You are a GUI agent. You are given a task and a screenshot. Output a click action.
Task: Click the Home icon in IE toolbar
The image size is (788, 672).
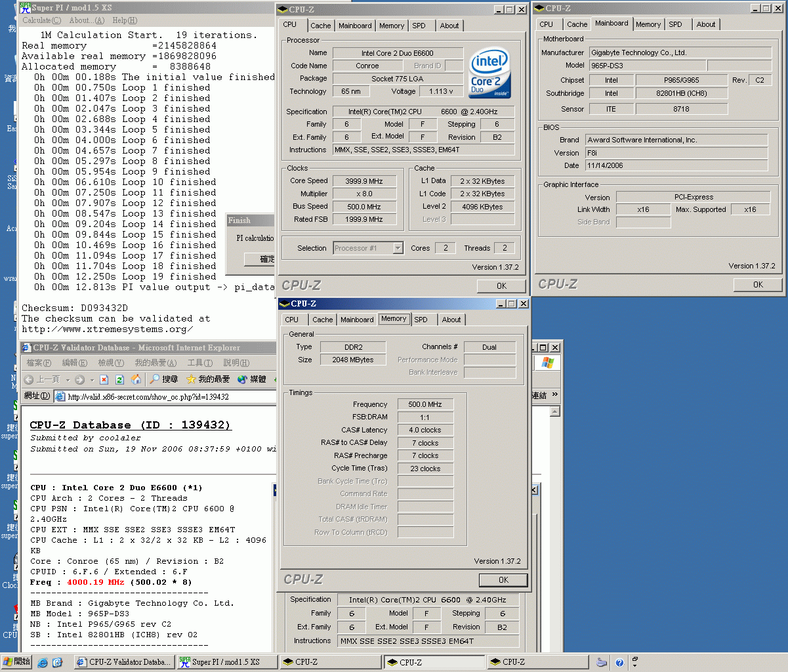(136, 379)
